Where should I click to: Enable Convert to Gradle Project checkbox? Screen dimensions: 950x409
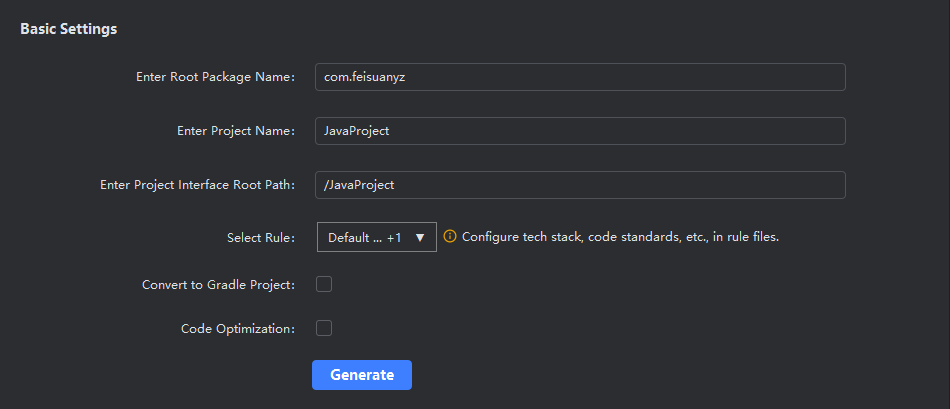click(324, 285)
